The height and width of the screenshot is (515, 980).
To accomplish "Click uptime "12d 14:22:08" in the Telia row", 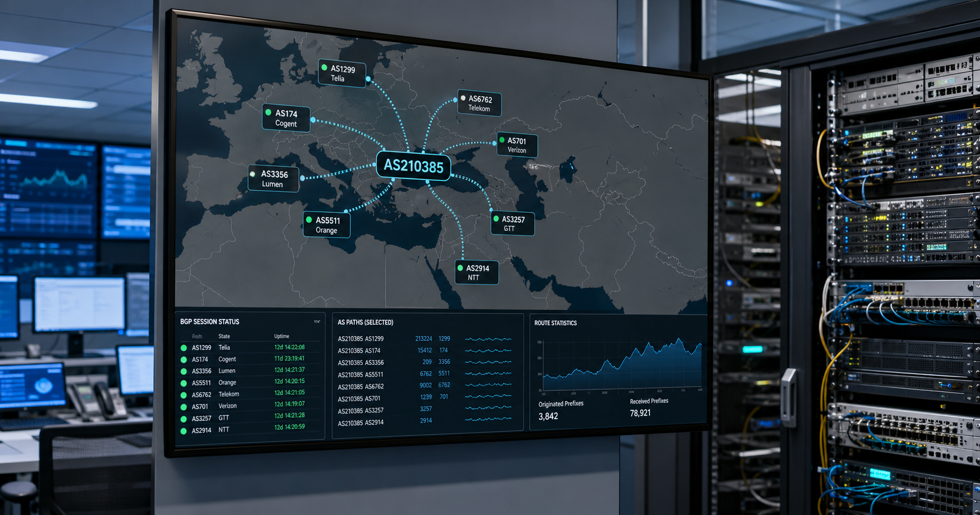I will coord(289,347).
